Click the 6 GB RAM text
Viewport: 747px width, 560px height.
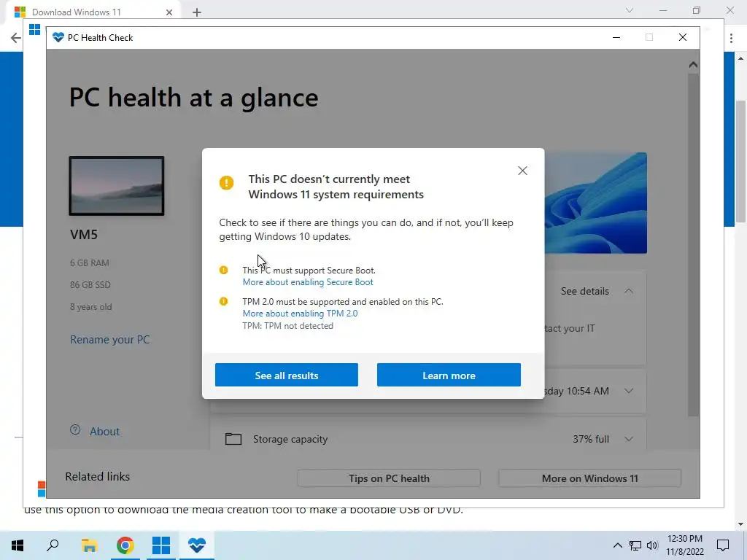pos(90,262)
